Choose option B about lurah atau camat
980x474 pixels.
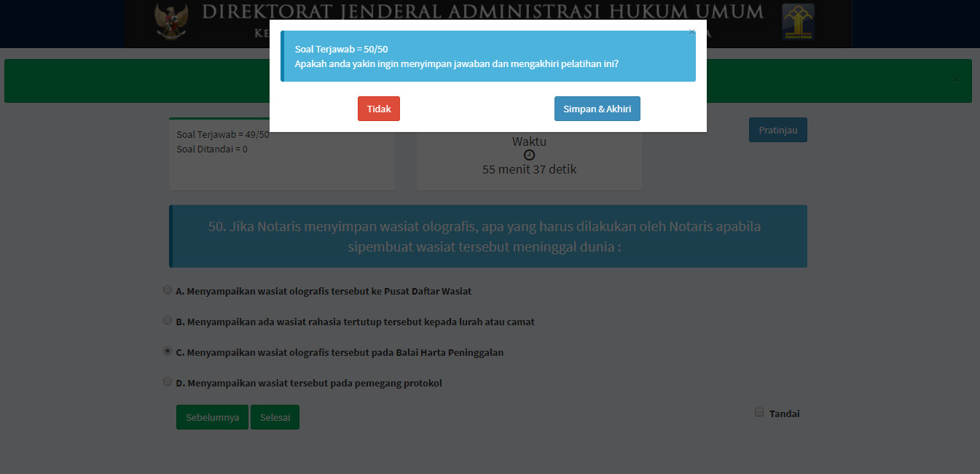168,321
